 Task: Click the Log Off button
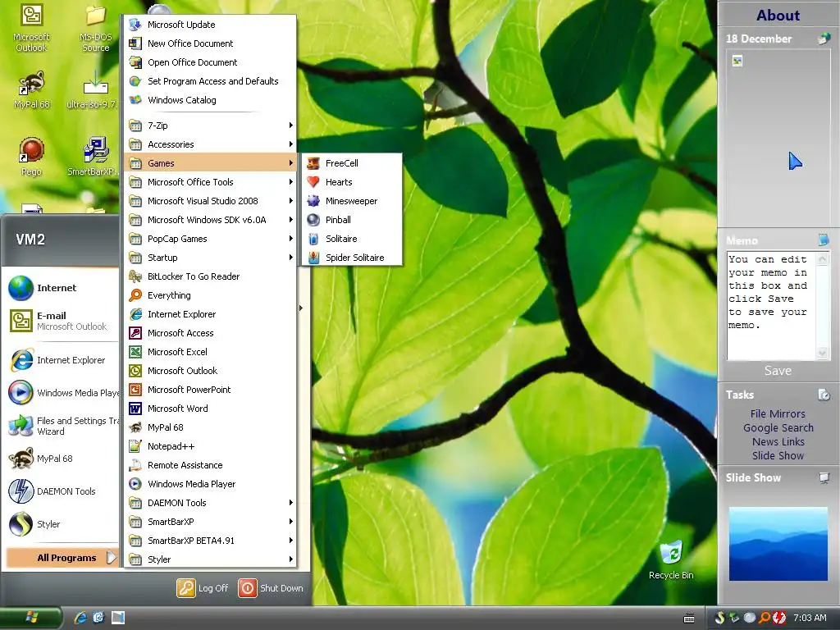point(203,587)
